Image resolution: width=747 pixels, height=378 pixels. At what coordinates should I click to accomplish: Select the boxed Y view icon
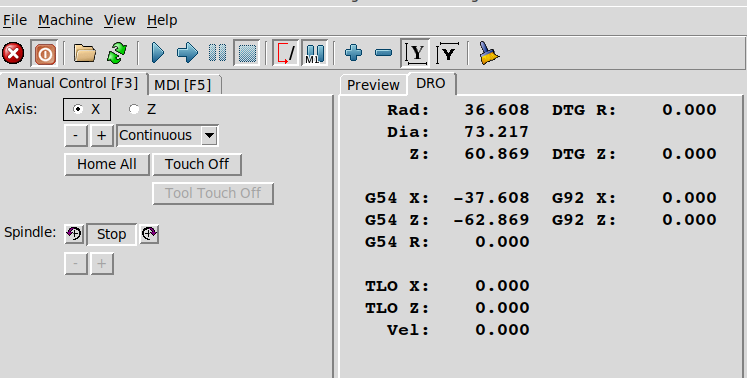point(415,53)
